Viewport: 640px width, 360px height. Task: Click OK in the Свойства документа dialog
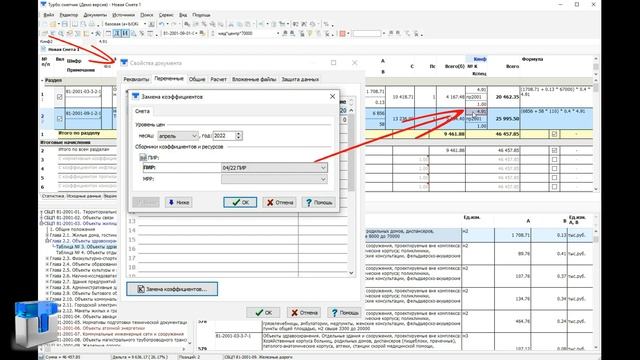coord(263,312)
